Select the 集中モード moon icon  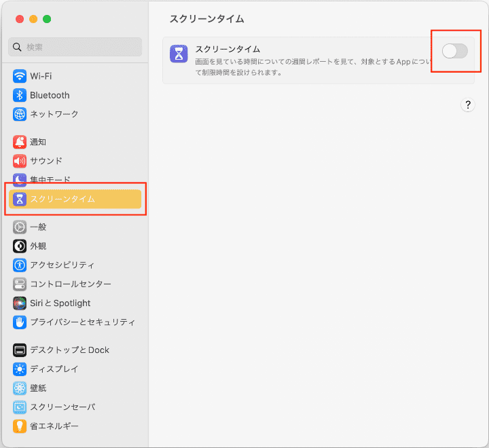click(20, 179)
